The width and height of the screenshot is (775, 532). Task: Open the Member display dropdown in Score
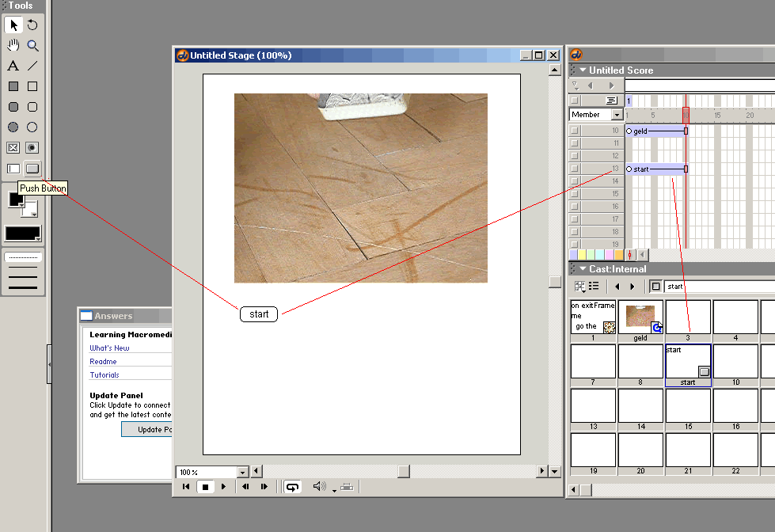coord(617,115)
